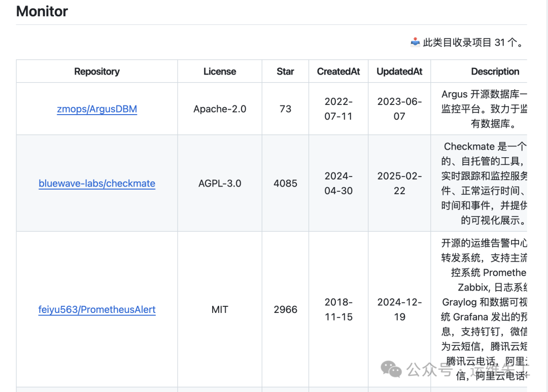This screenshot has height=392, width=548.
Task: Click the star count 73
Action: pyautogui.click(x=285, y=109)
